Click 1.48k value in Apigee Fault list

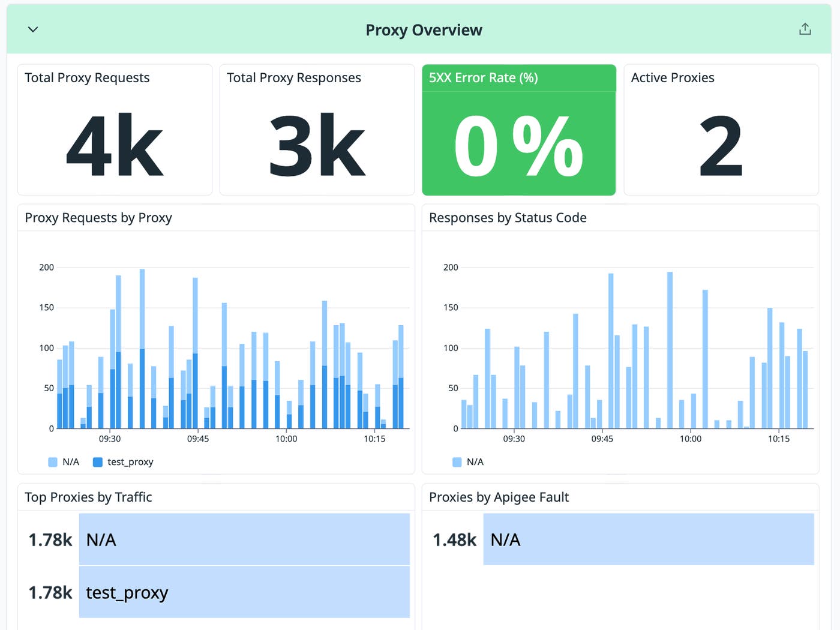click(x=455, y=540)
